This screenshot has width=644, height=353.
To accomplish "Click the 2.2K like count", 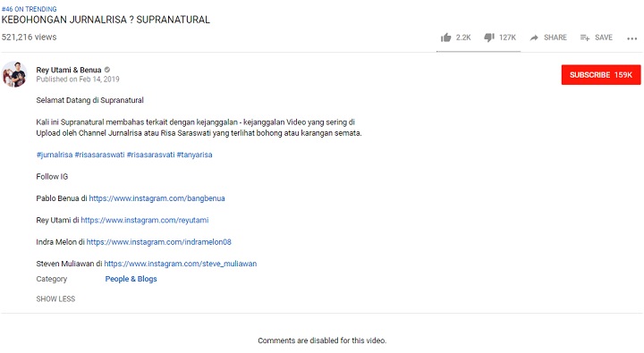I will [463, 38].
